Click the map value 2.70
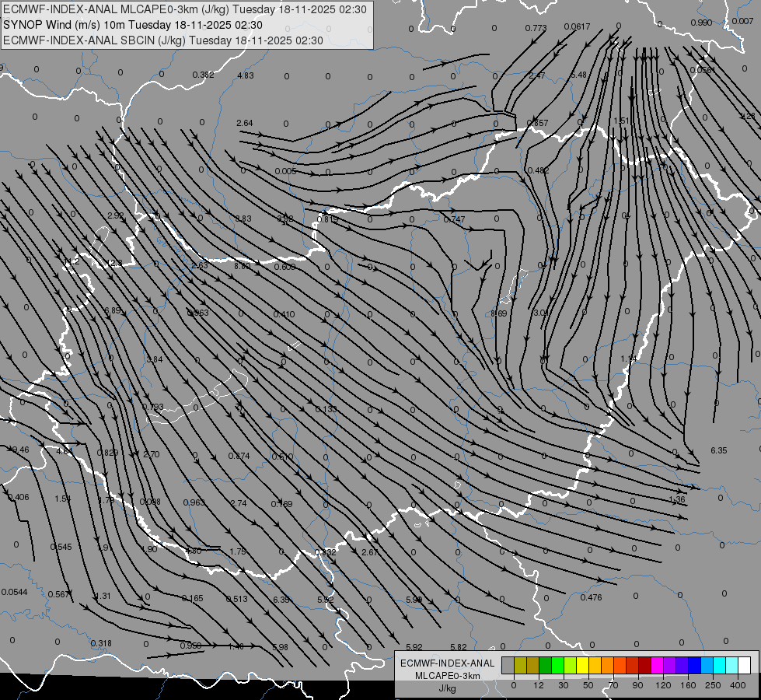 [152, 454]
